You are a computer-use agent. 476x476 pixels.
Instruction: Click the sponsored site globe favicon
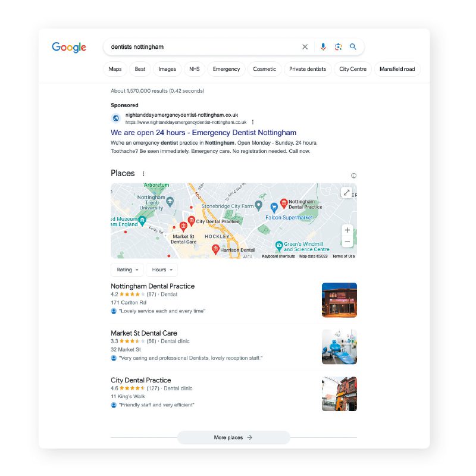point(116,118)
